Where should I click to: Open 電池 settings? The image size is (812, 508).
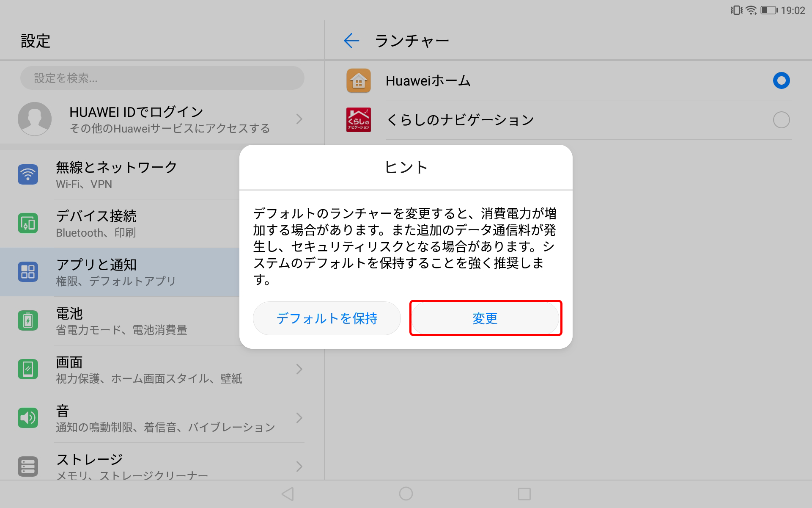point(120,320)
